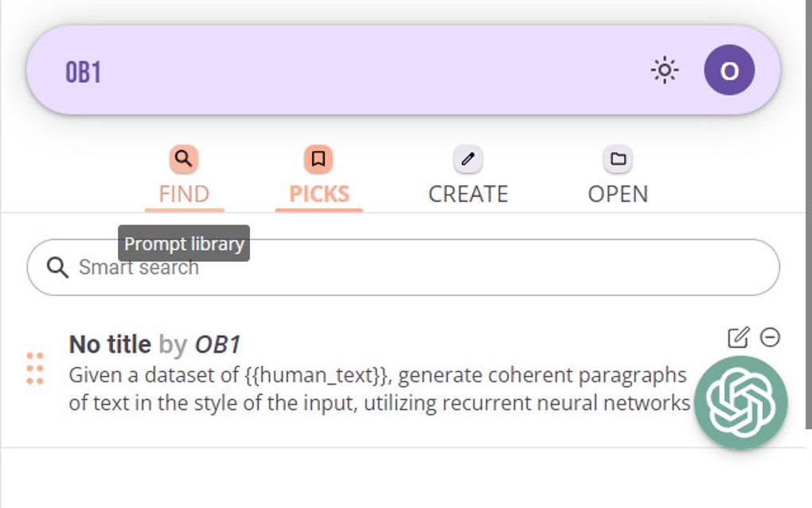Open the CREATE tab
Viewport: 812px width, 508px height.
tap(467, 193)
